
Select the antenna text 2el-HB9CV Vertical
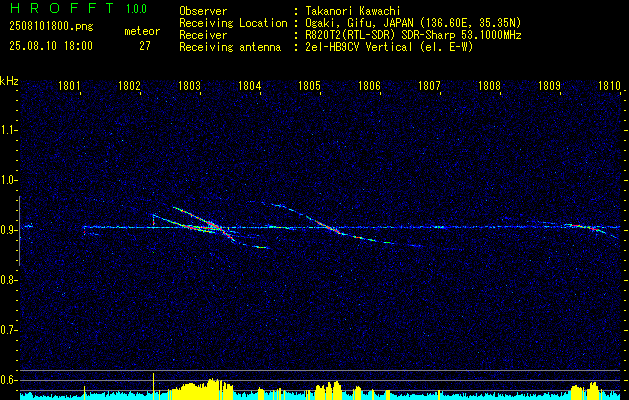point(359,47)
